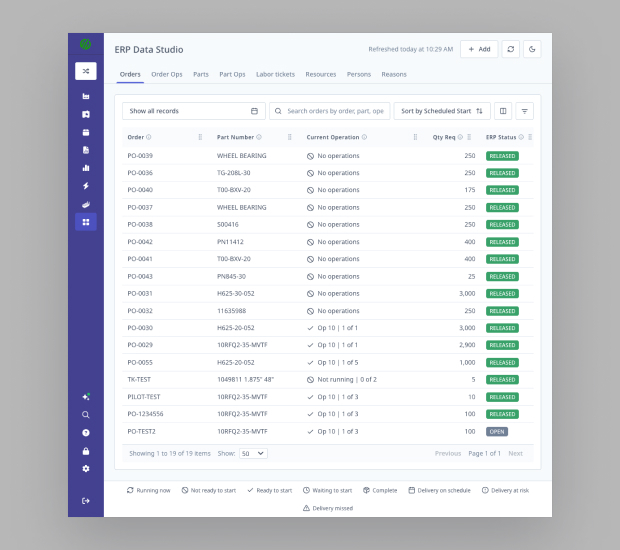Click the Next pagination link
Image resolution: width=620 pixels, height=550 pixels.
pos(515,453)
